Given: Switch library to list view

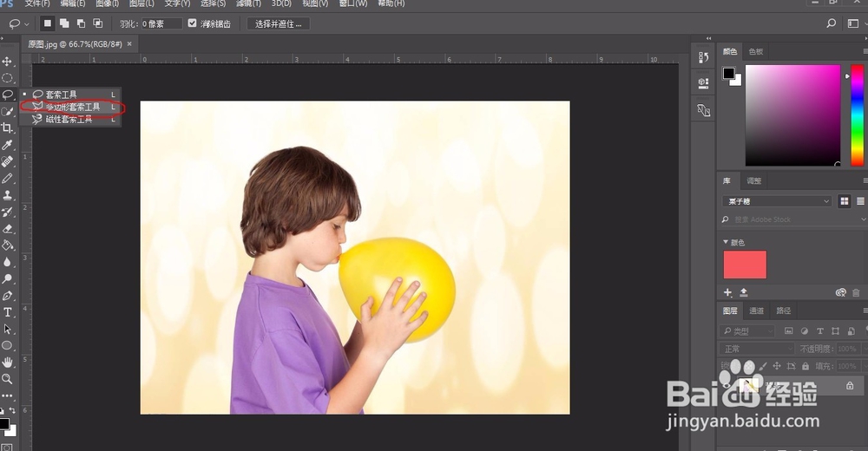Looking at the screenshot, I should [x=860, y=201].
